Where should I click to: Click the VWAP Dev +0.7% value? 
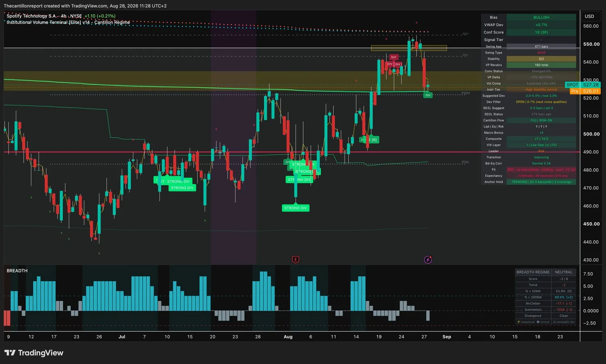(x=541, y=25)
